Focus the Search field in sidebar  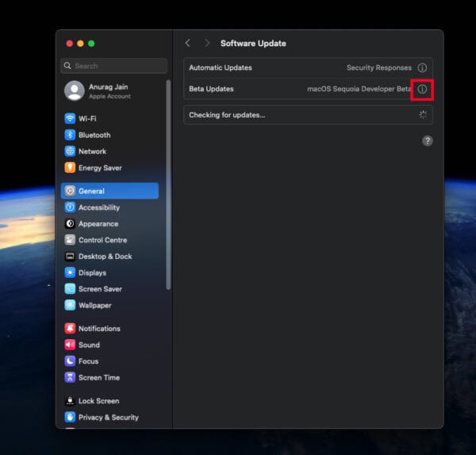[x=113, y=66]
